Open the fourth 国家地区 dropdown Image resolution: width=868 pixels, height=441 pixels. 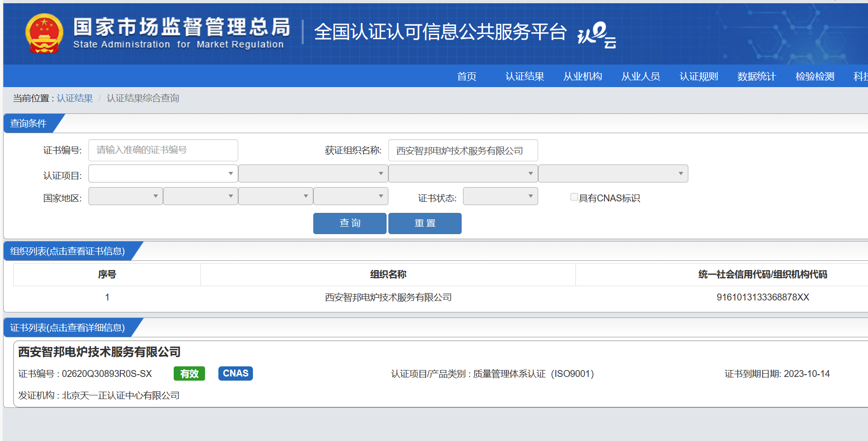(351, 196)
